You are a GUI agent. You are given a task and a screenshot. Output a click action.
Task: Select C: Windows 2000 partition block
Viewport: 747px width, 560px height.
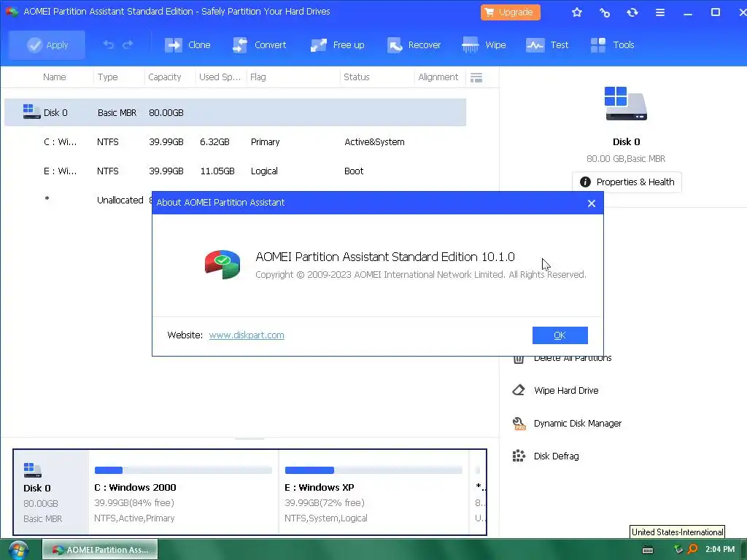pos(183,492)
